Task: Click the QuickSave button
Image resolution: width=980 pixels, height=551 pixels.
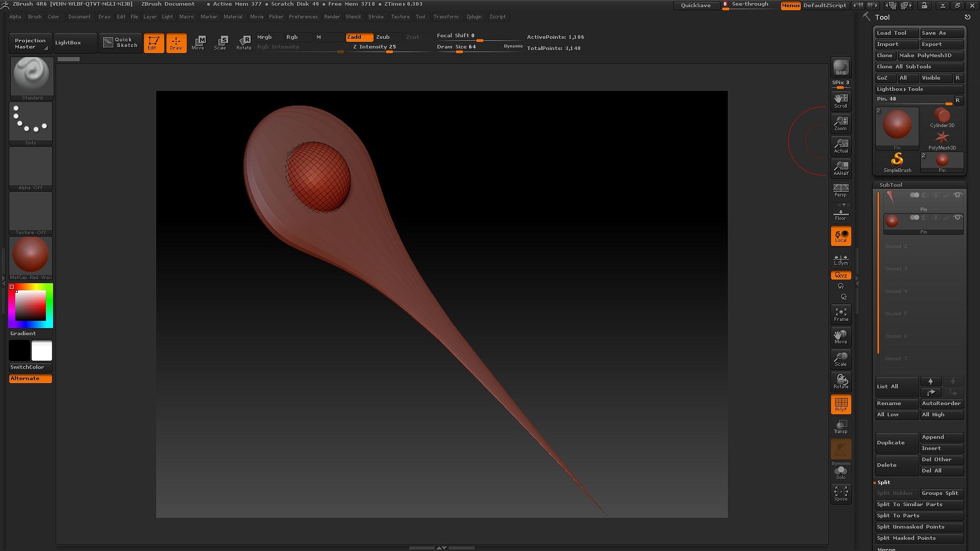Action: click(x=696, y=5)
